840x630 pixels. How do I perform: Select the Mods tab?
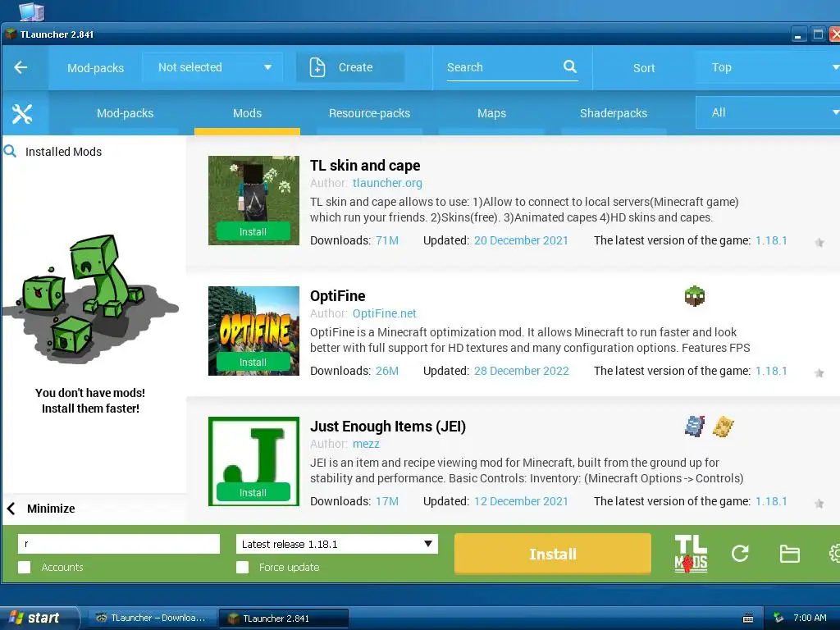click(x=247, y=113)
